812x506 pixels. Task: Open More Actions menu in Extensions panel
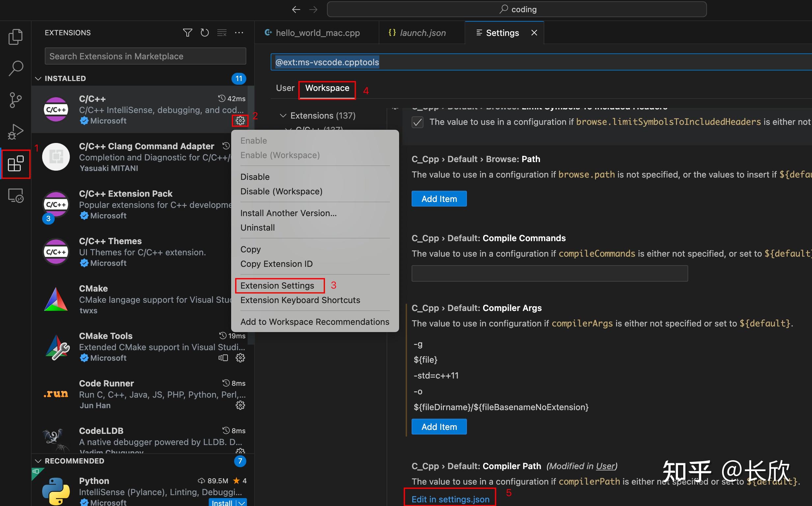pos(239,33)
